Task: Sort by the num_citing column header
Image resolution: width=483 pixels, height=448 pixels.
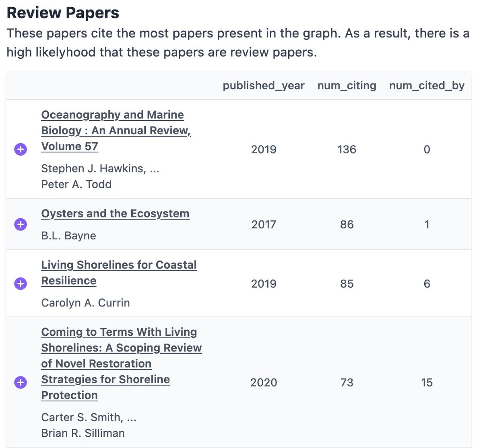Action: (347, 86)
